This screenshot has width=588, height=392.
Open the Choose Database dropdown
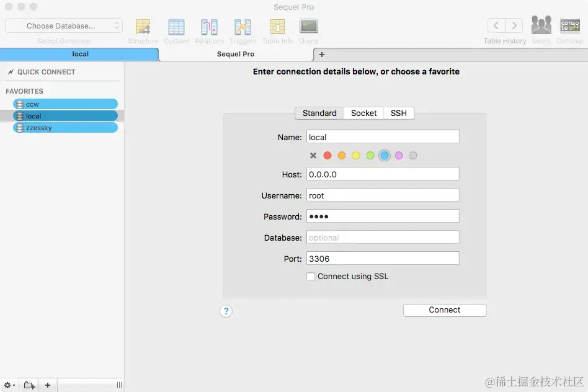pos(64,26)
